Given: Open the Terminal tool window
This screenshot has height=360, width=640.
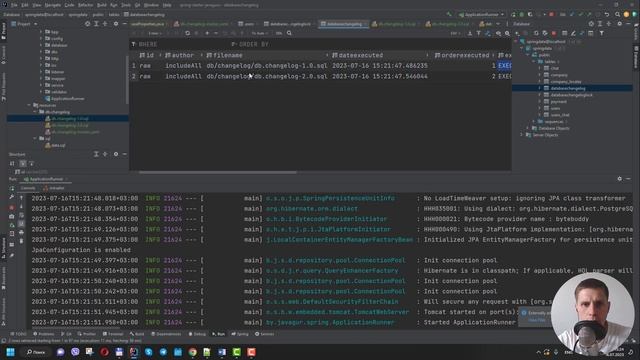Looking at the screenshot, I should [x=113, y=334].
